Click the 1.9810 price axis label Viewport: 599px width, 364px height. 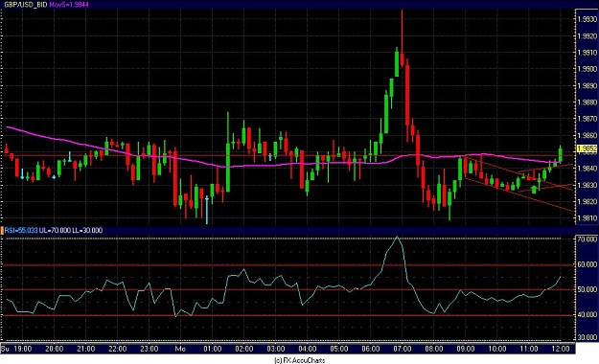(587, 218)
